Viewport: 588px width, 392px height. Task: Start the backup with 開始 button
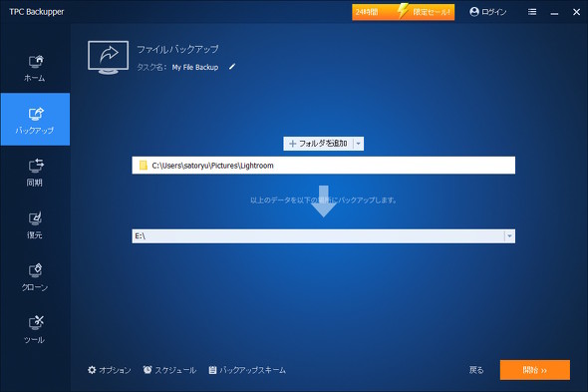point(535,370)
